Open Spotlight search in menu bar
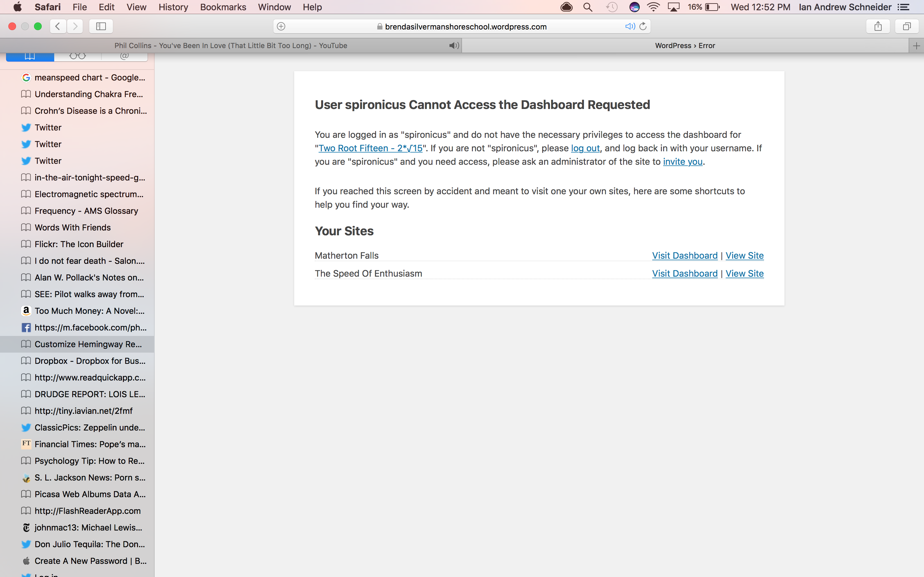 click(x=588, y=7)
